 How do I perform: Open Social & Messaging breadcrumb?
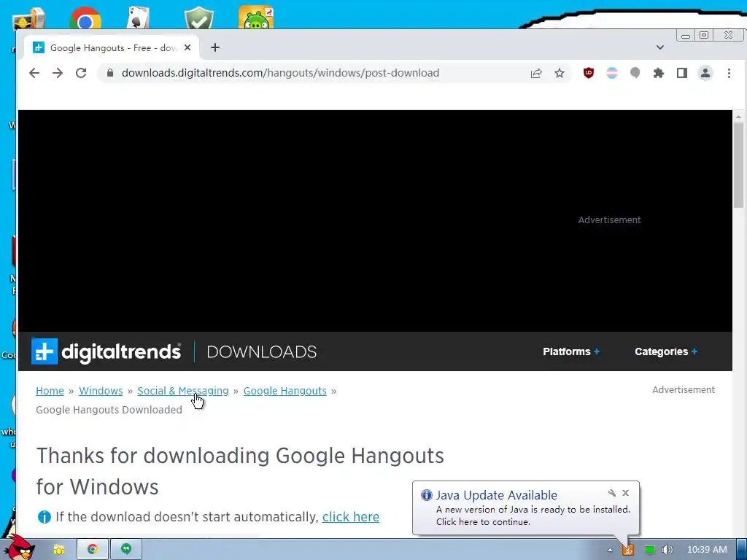183,391
